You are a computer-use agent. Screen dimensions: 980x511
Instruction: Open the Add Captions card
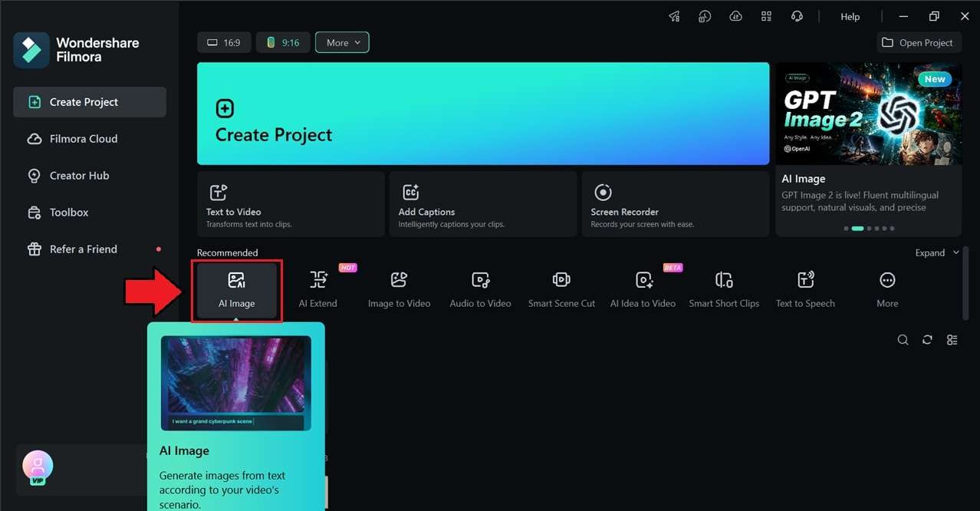click(483, 204)
